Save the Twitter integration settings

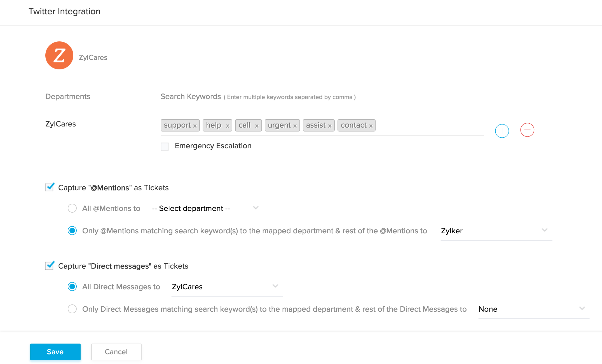(x=55, y=352)
